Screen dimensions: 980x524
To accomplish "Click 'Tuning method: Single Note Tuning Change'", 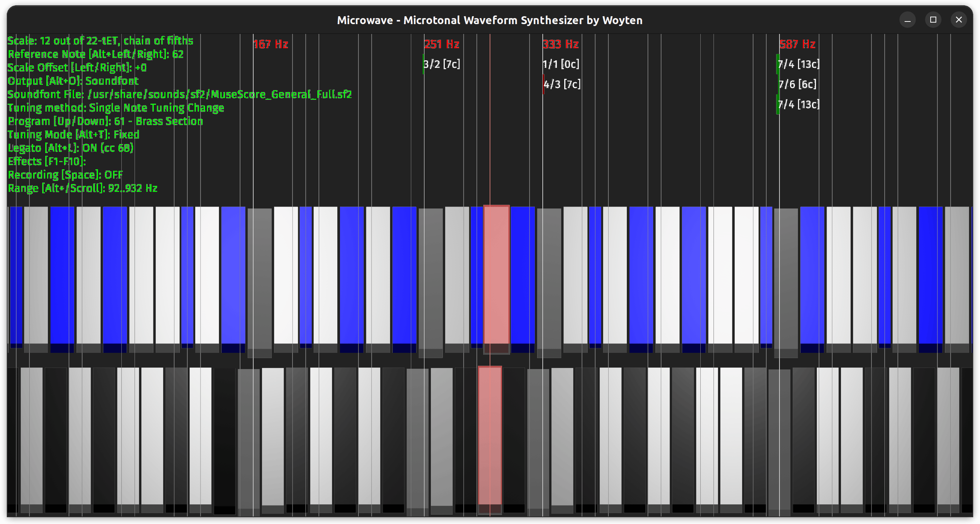I will coord(116,108).
